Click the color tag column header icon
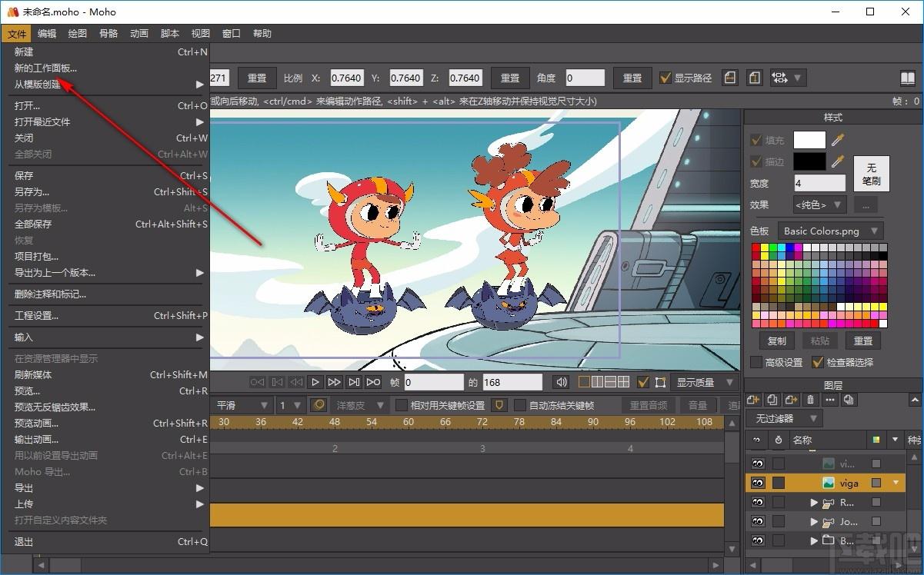 tap(876, 440)
